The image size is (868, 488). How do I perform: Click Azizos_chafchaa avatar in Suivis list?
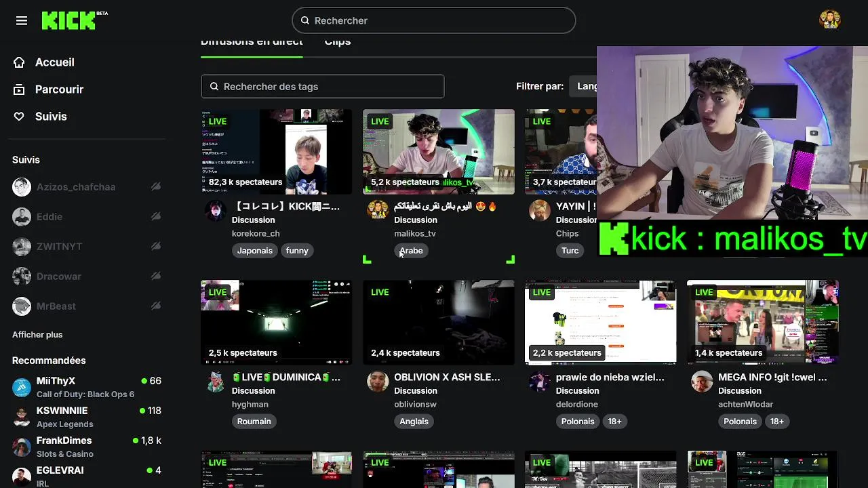tap(22, 187)
